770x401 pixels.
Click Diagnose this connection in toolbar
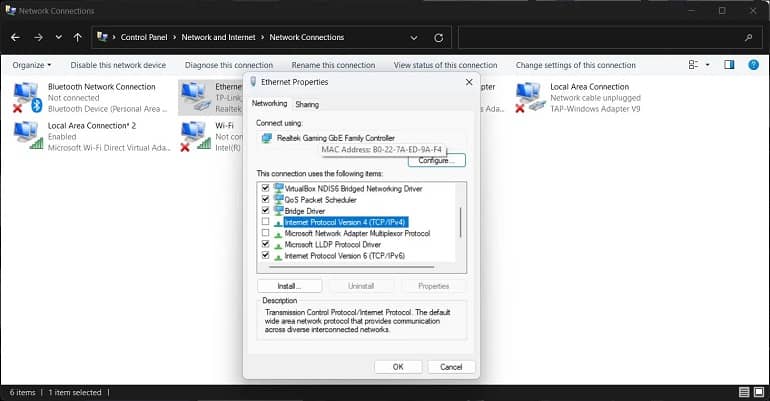click(229, 65)
